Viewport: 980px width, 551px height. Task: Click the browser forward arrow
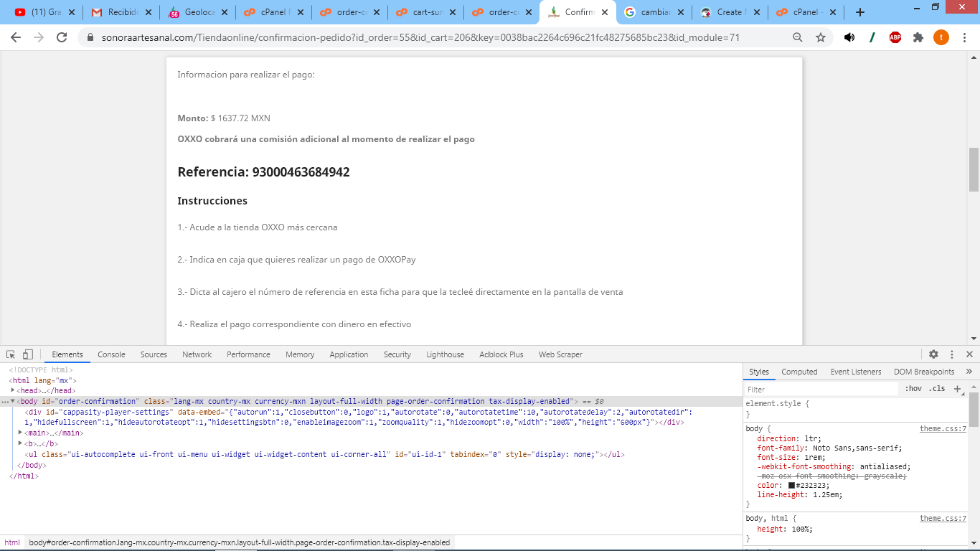point(39,37)
